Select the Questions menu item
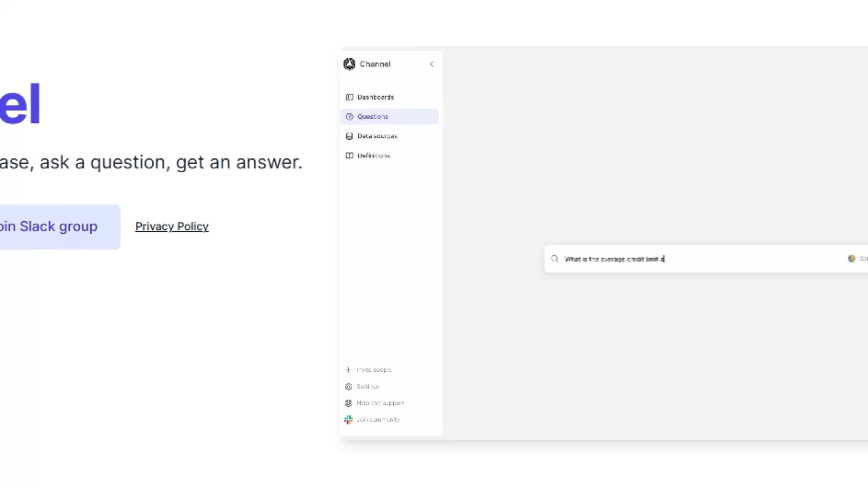 tap(373, 117)
